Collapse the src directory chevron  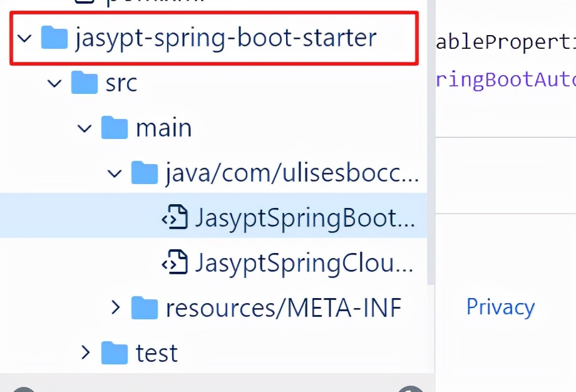[x=55, y=83]
